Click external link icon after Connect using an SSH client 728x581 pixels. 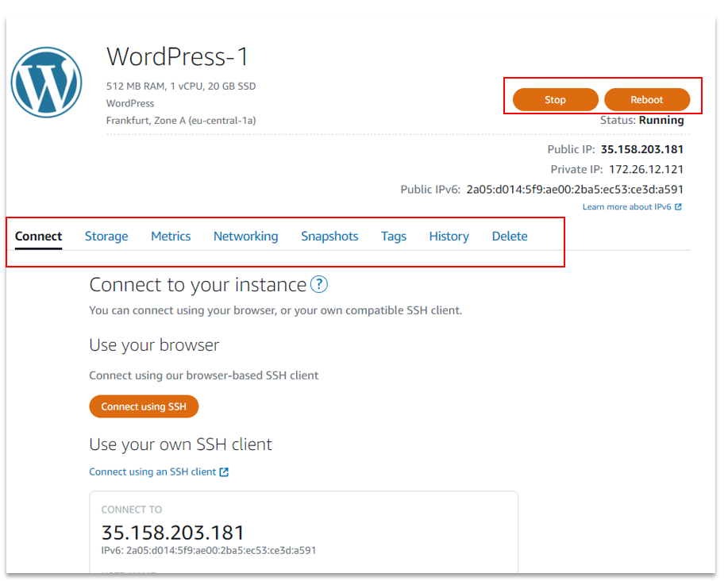point(224,472)
